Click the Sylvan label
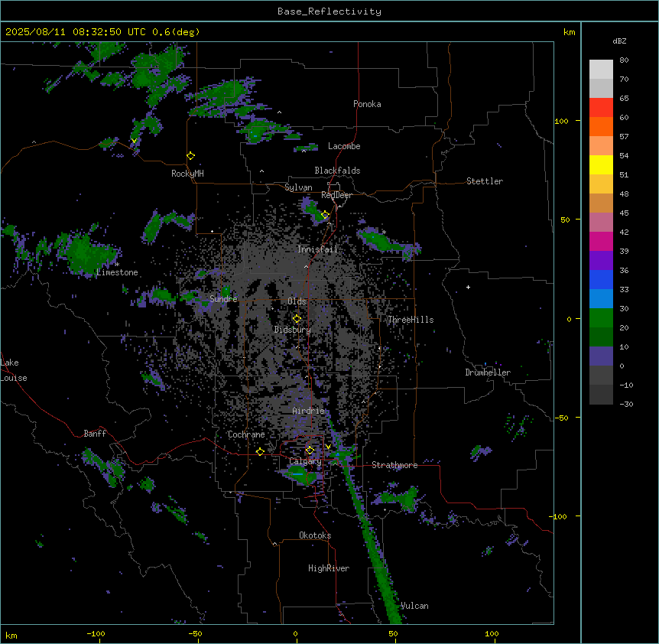This screenshot has width=659, height=644. click(298, 187)
